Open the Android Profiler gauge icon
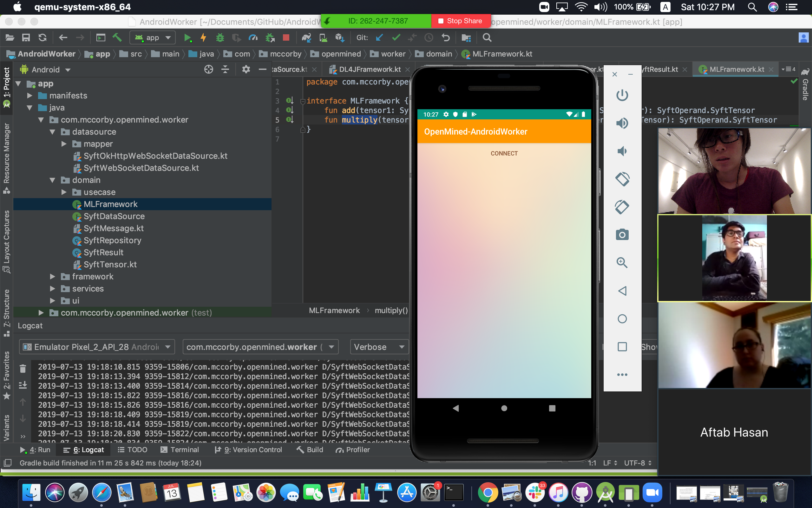 pos(253,38)
